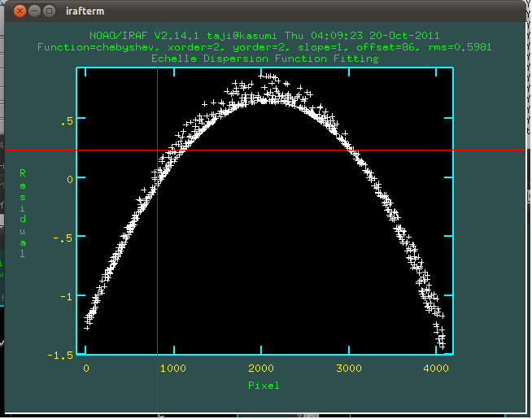This screenshot has width=532, height=419.
Task: Click the 'NOAO/IRAF V2.14.1' header text
Action: coord(142,37)
